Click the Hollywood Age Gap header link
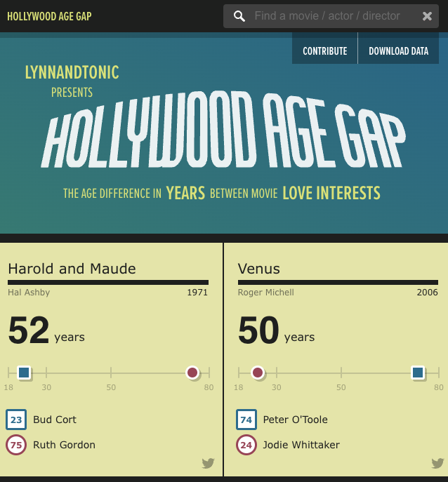Viewport: 448px width, 482px height. click(x=49, y=16)
